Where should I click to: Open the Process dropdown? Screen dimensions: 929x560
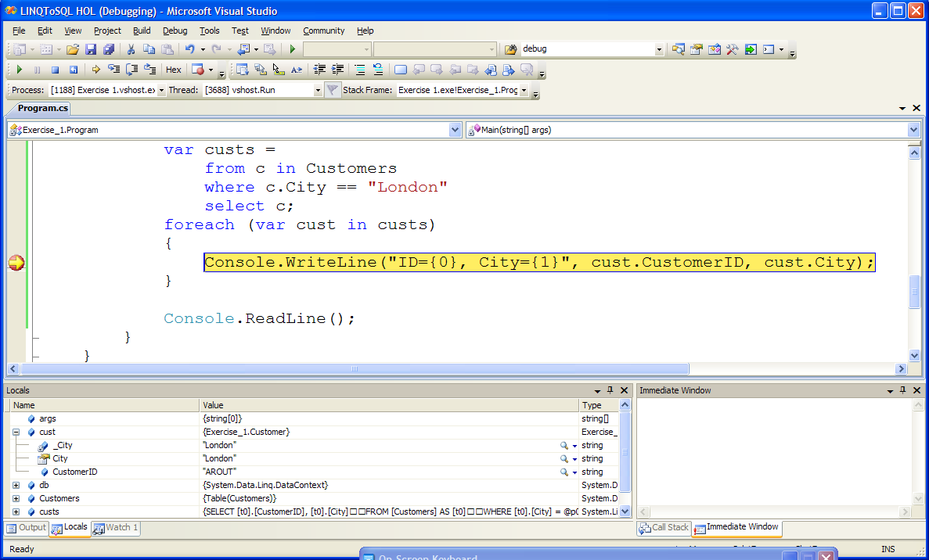pyautogui.click(x=161, y=90)
